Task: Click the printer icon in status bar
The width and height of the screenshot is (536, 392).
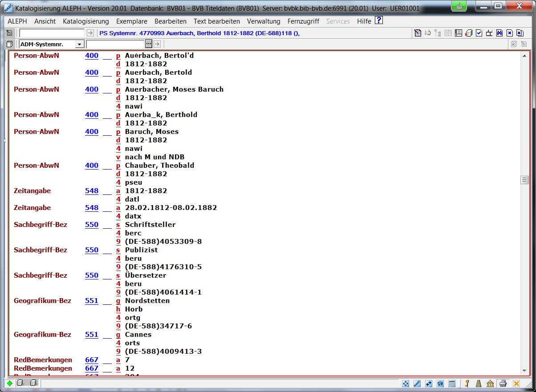Action: [503, 384]
